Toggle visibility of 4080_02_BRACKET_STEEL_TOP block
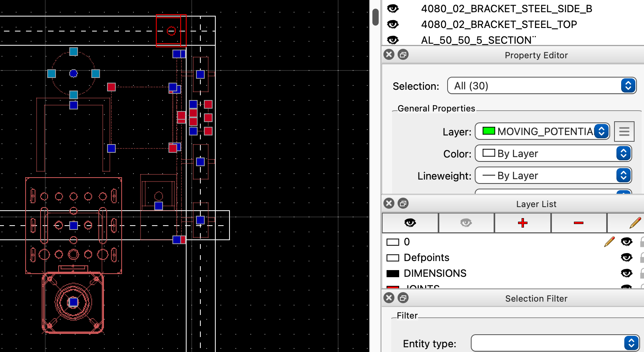 tap(393, 24)
